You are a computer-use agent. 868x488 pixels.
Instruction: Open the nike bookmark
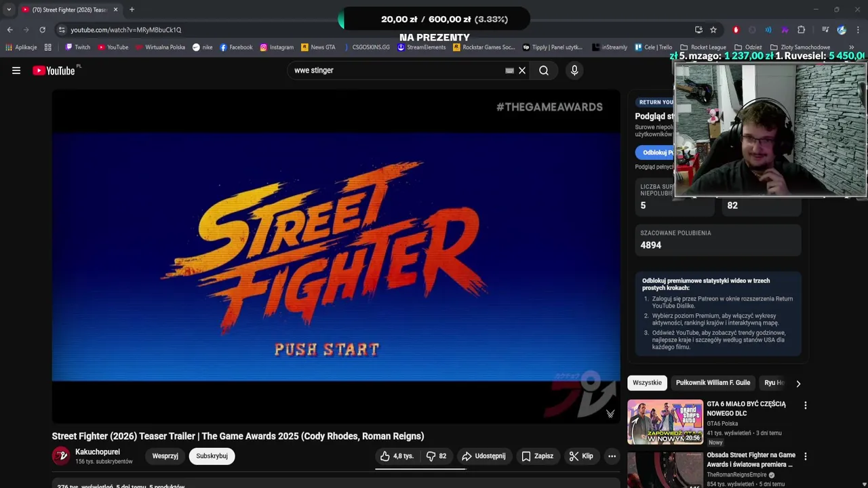point(202,47)
